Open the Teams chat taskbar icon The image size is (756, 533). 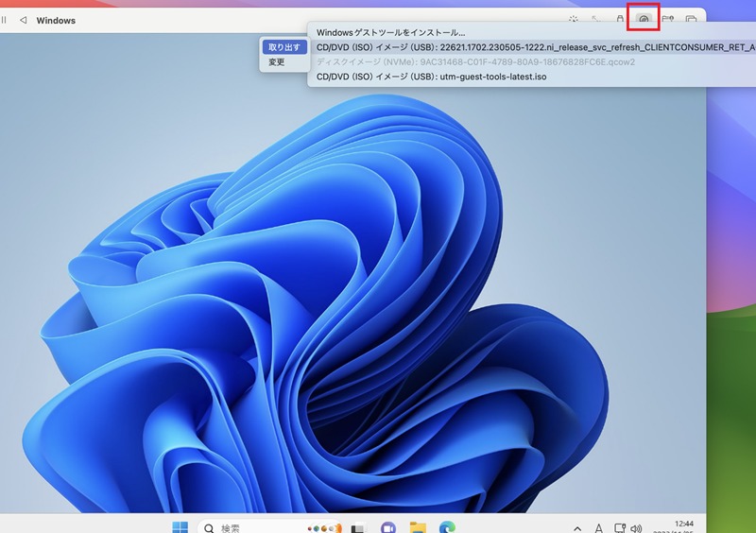click(x=388, y=527)
